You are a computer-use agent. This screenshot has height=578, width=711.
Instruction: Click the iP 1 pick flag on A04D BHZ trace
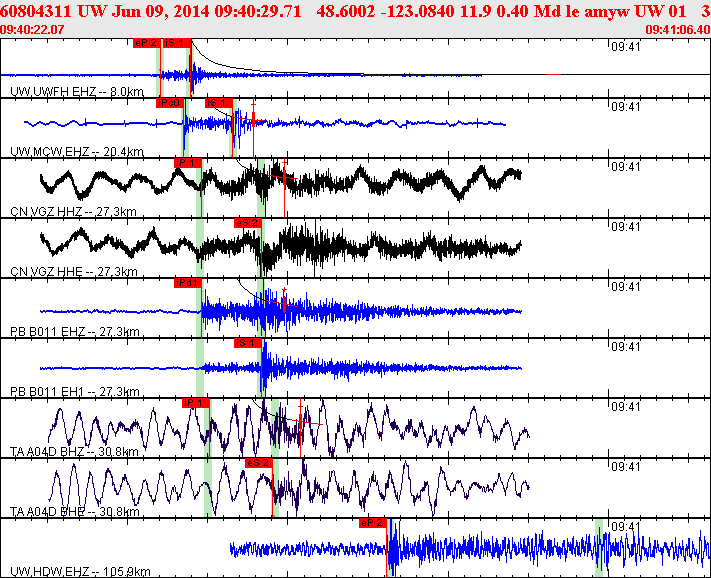[195, 403]
